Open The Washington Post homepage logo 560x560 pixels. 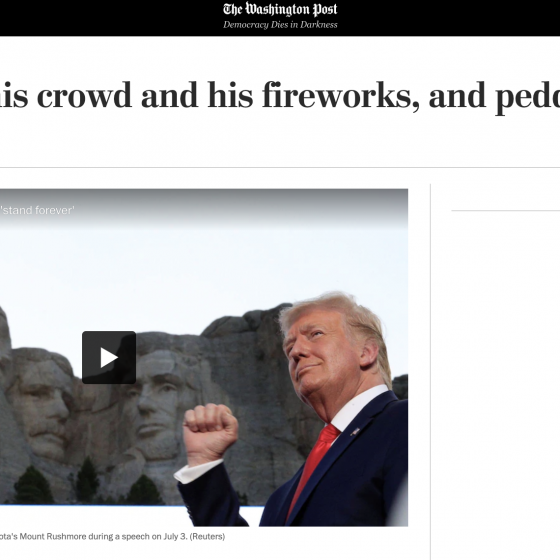coord(280,9)
